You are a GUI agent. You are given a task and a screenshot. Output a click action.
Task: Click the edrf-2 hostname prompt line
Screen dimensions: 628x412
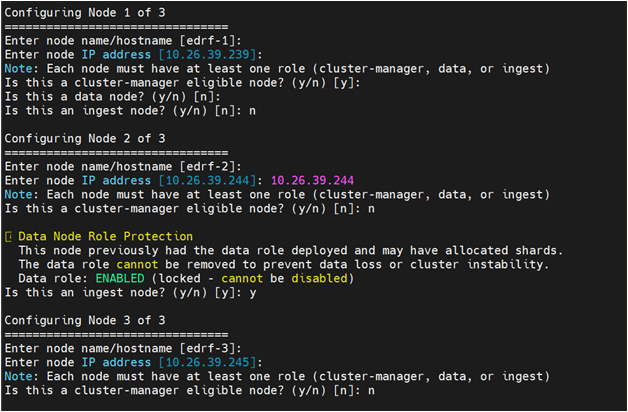(123, 167)
